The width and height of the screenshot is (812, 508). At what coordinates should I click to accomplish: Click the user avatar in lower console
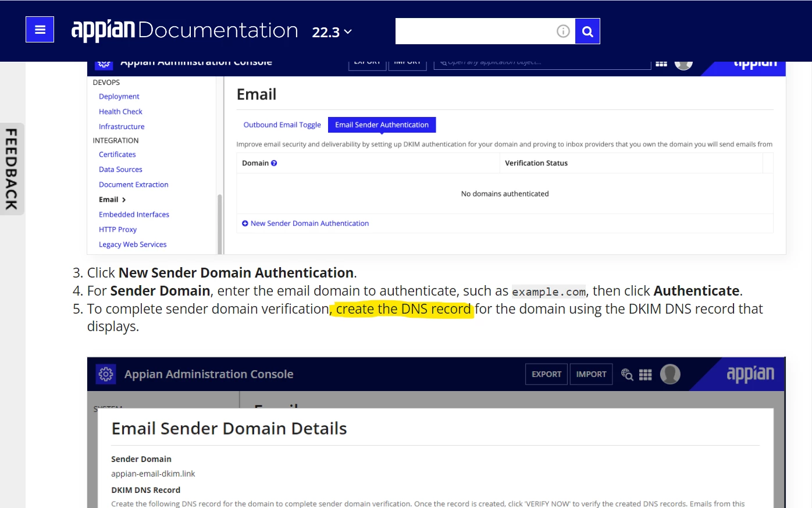click(x=670, y=374)
